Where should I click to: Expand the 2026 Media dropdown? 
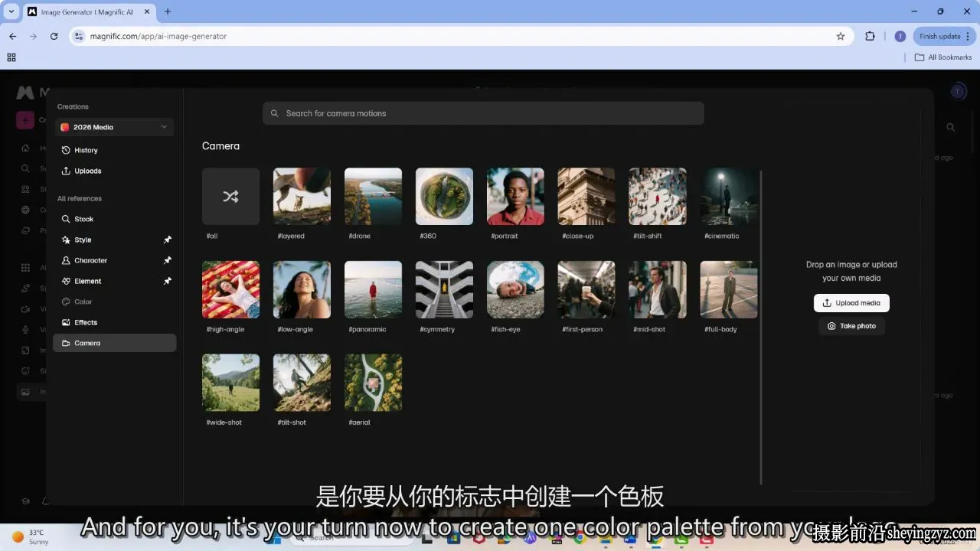coord(114,127)
